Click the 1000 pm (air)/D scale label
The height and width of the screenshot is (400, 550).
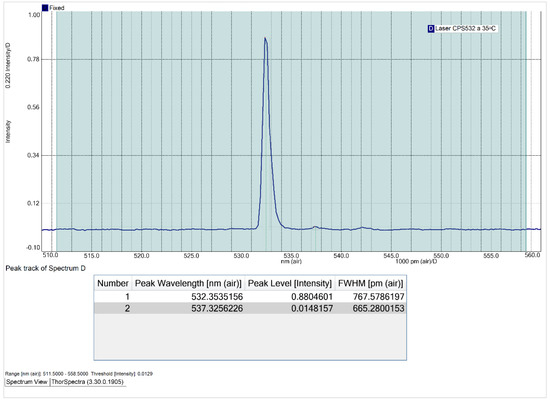pyautogui.click(x=416, y=261)
